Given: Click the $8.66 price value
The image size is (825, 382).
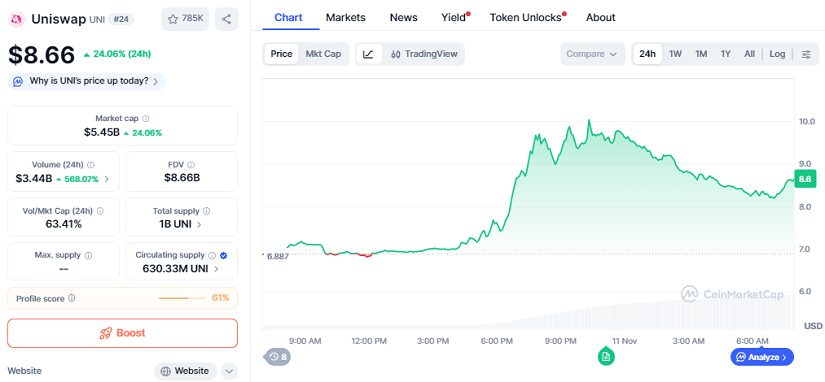Looking at the screenshot, I should point(42,55).
